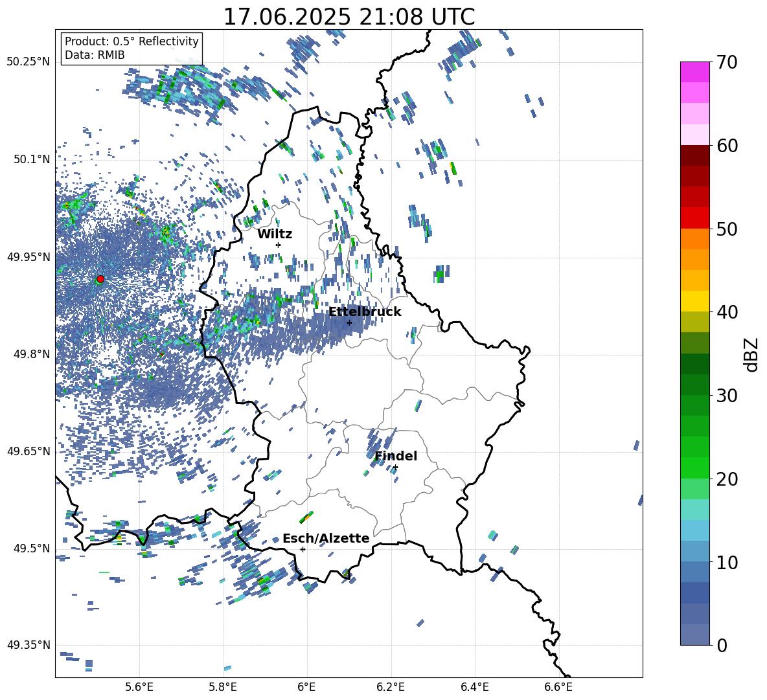Image resolution: width=767 pixels, height=700 pixels.
Task: Click the 5.6°E longitude label
Action: [139, 687]
